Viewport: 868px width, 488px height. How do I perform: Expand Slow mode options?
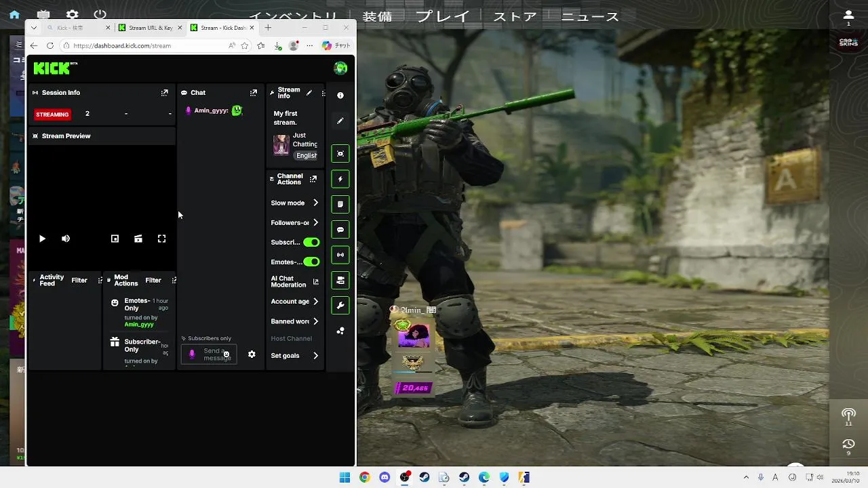pos(294,203)
